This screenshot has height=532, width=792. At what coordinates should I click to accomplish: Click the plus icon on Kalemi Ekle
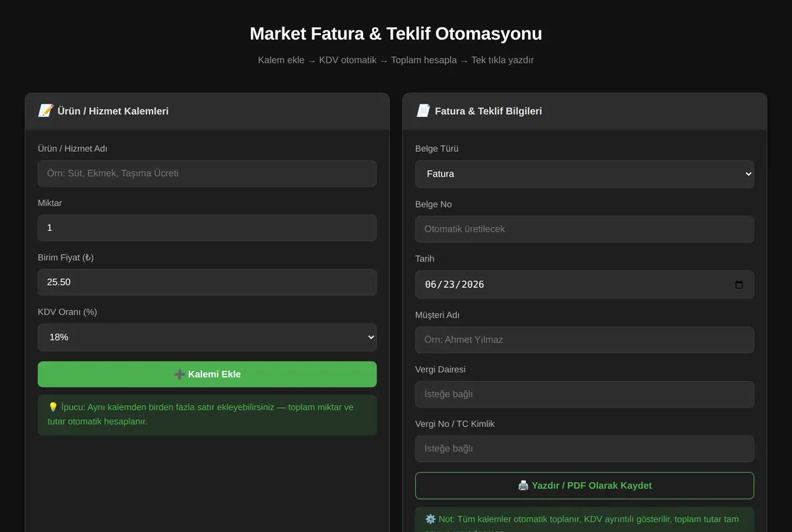180,374
